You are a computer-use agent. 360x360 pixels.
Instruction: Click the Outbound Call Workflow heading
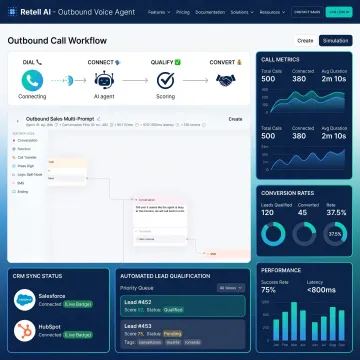coord(57,41)
